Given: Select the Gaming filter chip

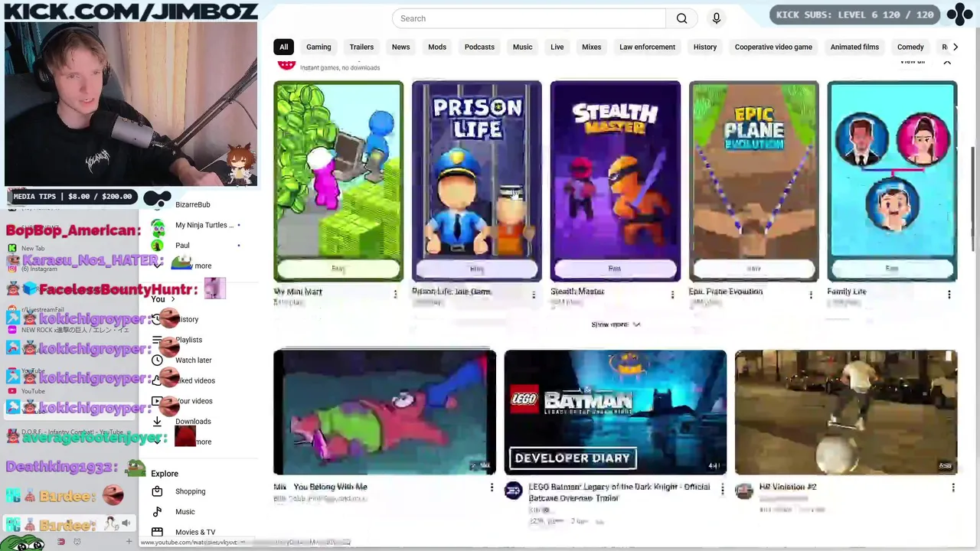Looking at the screenshot, I should [x=318, y=47].
